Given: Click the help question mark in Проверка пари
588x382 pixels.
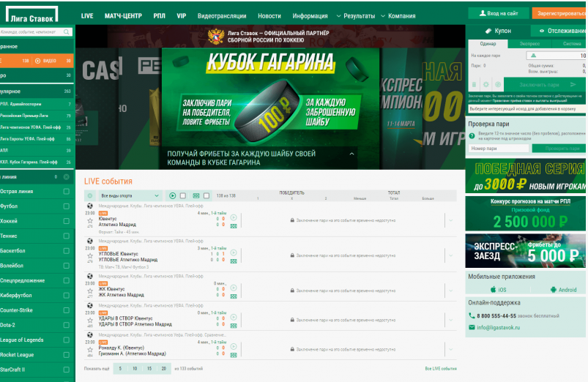Looking at the screenshot, I should click(x=472, y=136).
